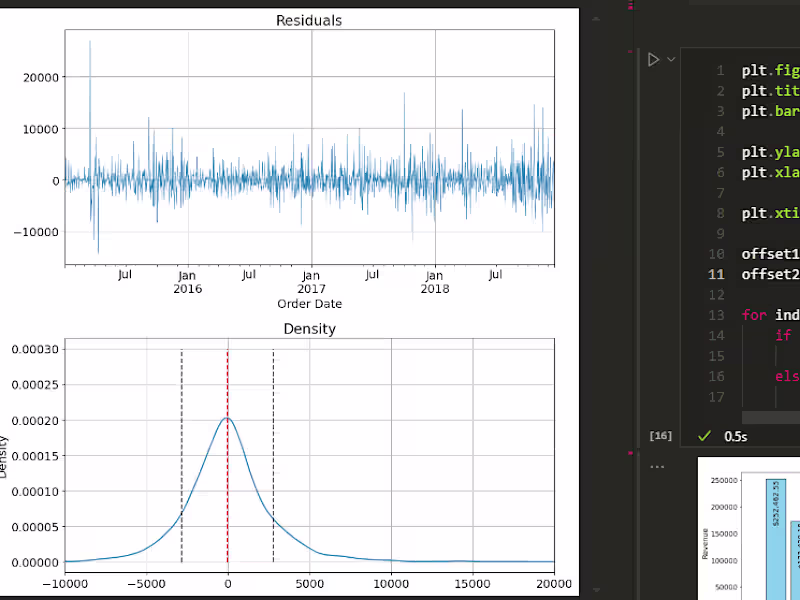This screenshot has width=800, height=600.
Task: Place cursor on line 3 plt.bar code
Action: [x=770, y=111]
